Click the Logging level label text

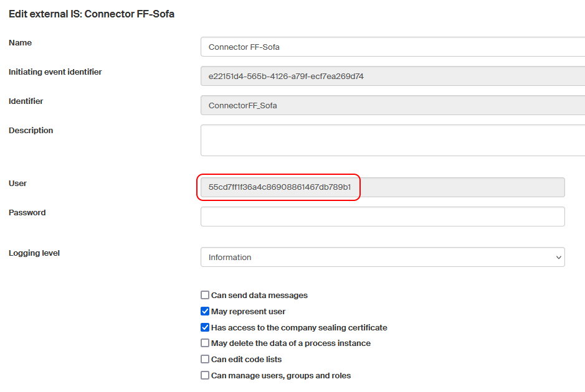pyautogui.click(x=34, y=253)
